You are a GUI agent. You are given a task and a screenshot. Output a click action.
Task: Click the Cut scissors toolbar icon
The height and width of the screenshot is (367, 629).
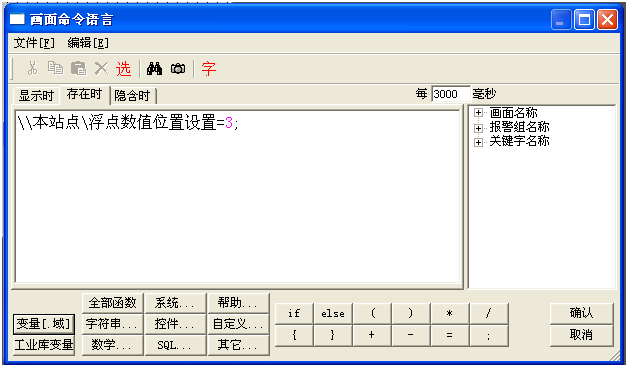[x=32, y=68]
